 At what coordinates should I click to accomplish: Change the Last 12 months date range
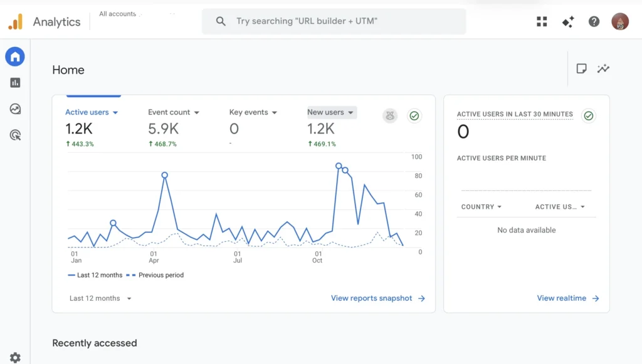[99, 298]
